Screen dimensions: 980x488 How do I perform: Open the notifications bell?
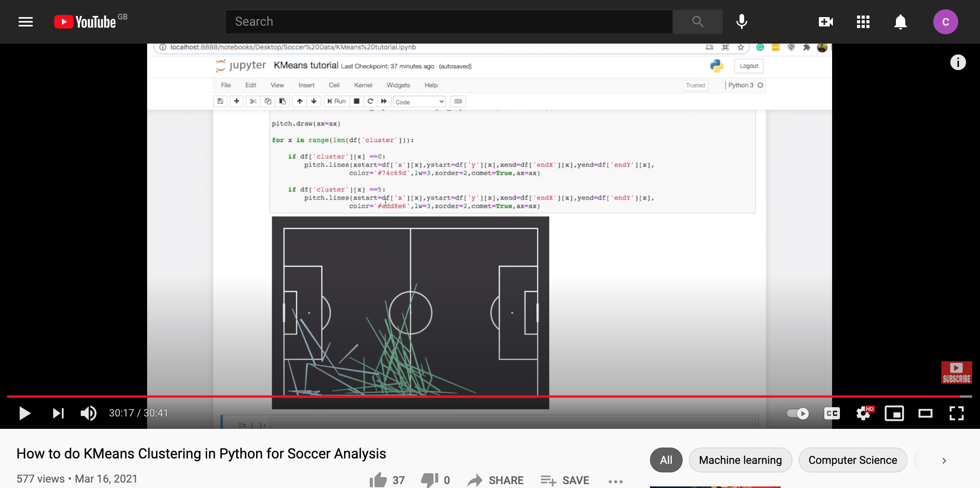point(900,22)
